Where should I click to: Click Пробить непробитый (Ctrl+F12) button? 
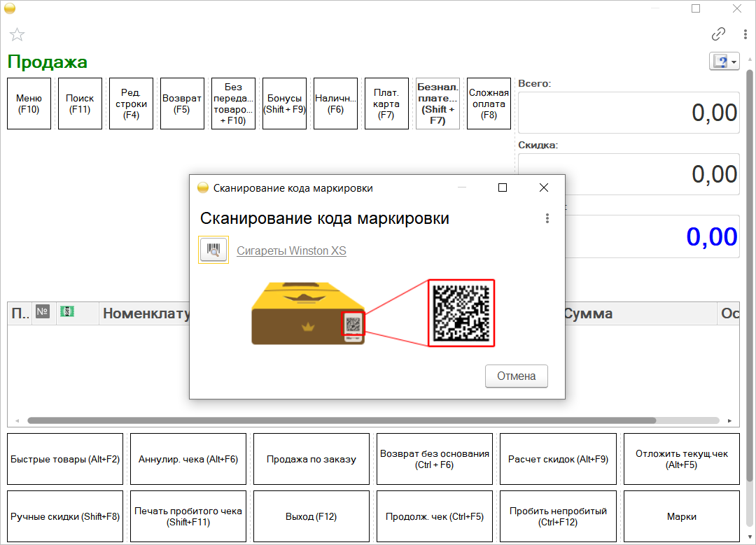(x=559, y=516)
